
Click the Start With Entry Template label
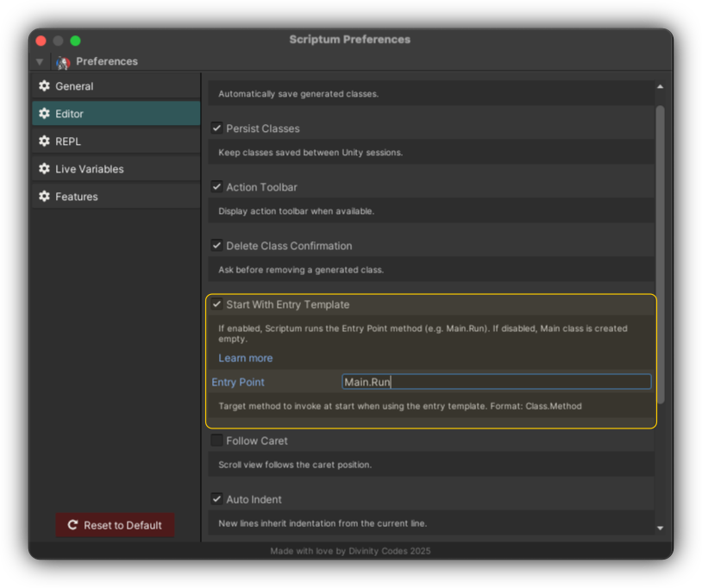click(288, 304)
